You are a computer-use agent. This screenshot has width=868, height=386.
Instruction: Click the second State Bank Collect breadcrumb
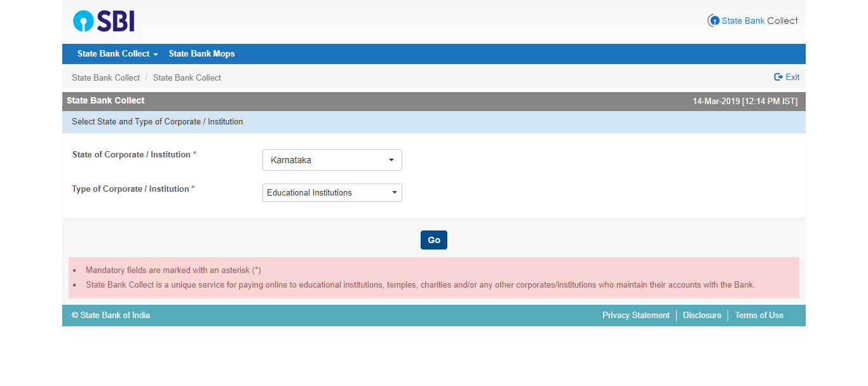click(x=187, y=77)
